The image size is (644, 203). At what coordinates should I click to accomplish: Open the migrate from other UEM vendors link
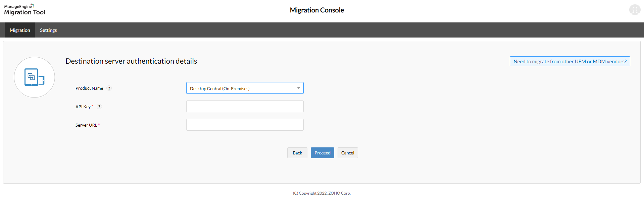click(x=570, y=61)
